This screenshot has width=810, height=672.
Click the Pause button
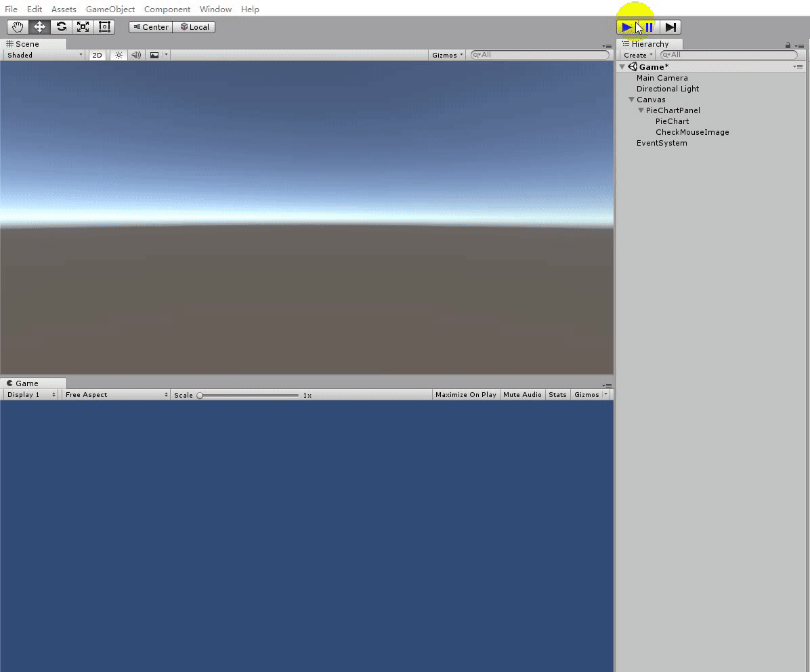(x=649, y=27)
